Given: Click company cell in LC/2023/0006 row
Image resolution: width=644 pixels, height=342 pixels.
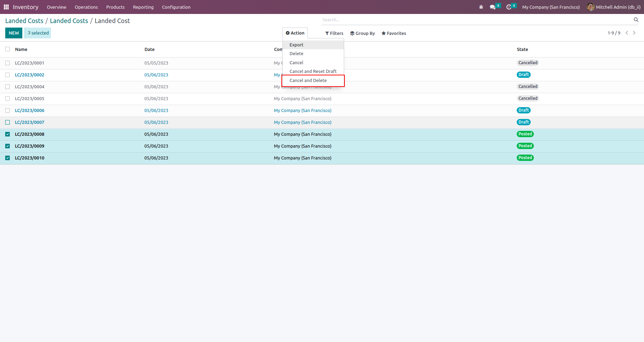Looking at the screenshot, I should (x=303, y=111).
